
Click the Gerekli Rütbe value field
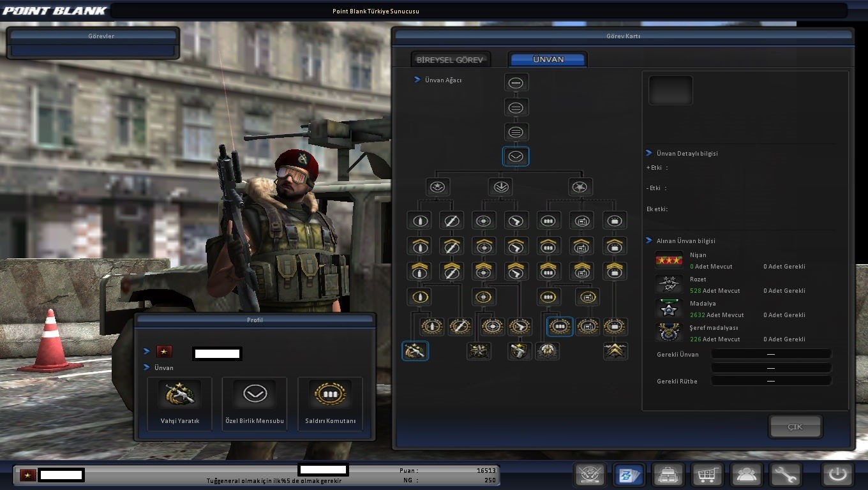click(x=771, y=381)
